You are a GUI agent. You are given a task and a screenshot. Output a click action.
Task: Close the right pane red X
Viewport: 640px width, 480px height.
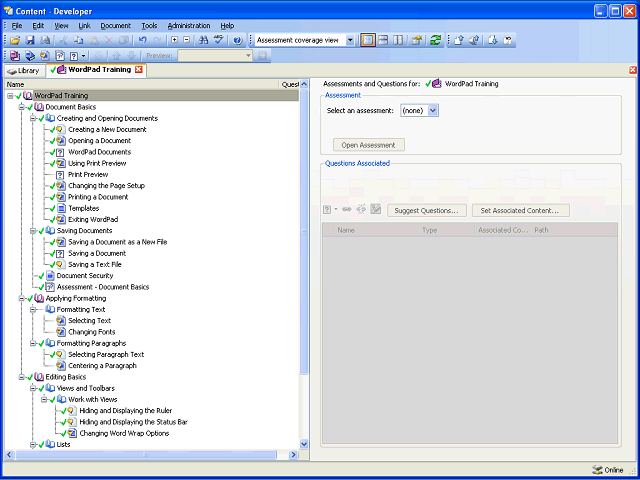[633, 70]
